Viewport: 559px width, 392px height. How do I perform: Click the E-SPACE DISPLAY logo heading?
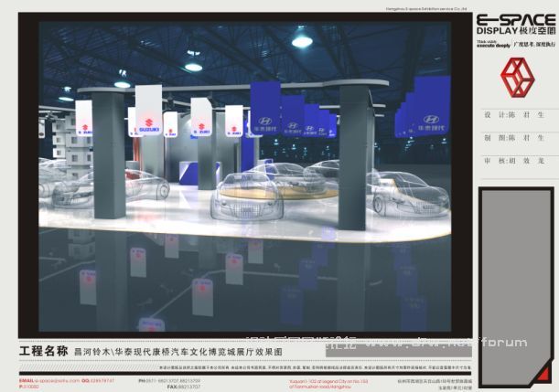tap(516, 25)
